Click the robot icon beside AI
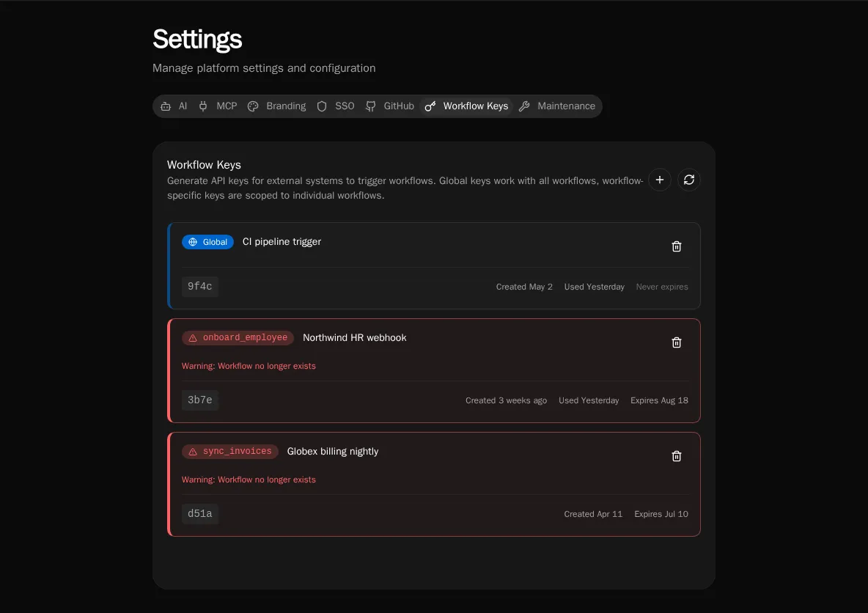 [166, 106]
